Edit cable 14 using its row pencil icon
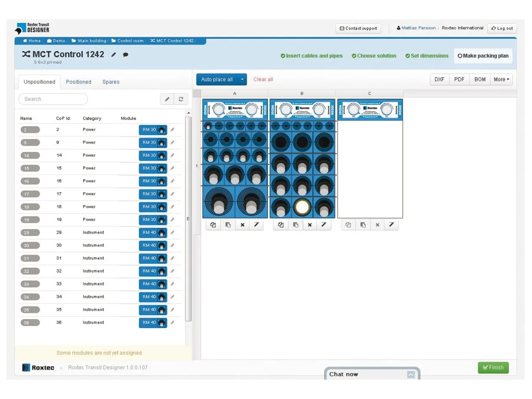This screenshot has width=532, height=399. coord(172,155)
